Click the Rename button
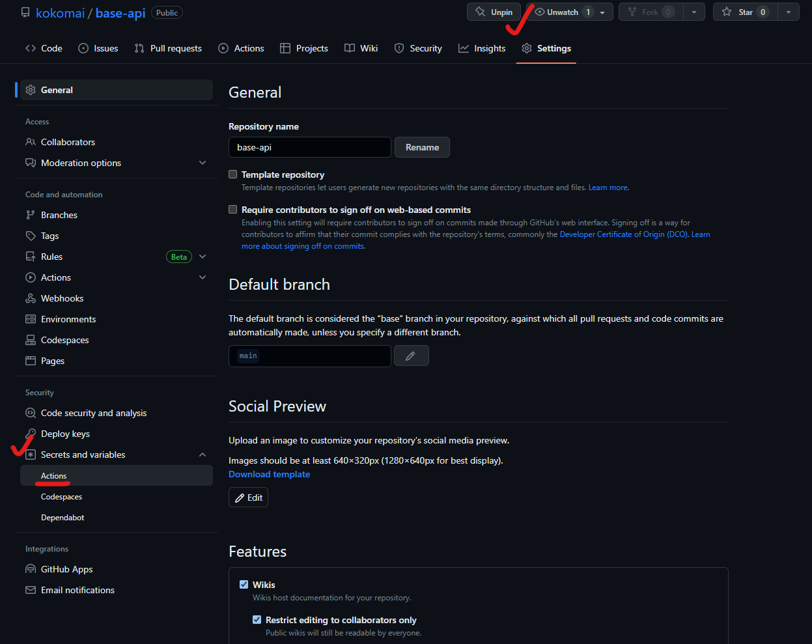This screenshot has width=812, height=644. (422, 147)
